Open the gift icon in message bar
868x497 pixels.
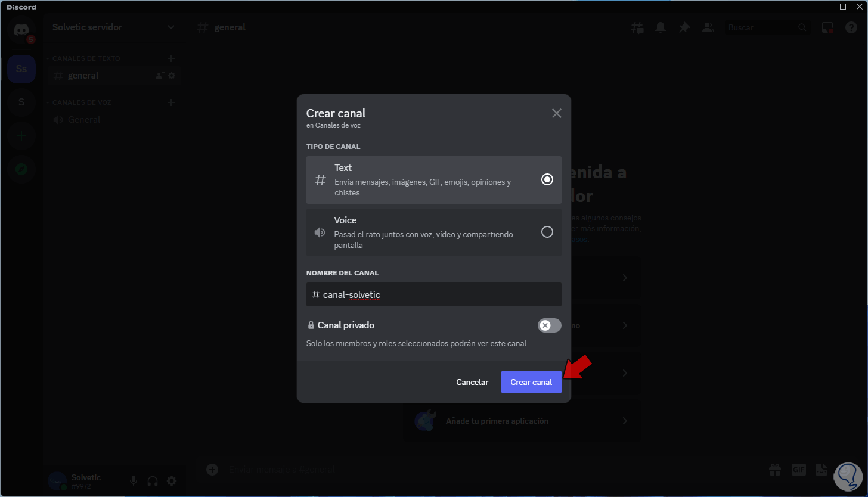(x=774, y=470)
